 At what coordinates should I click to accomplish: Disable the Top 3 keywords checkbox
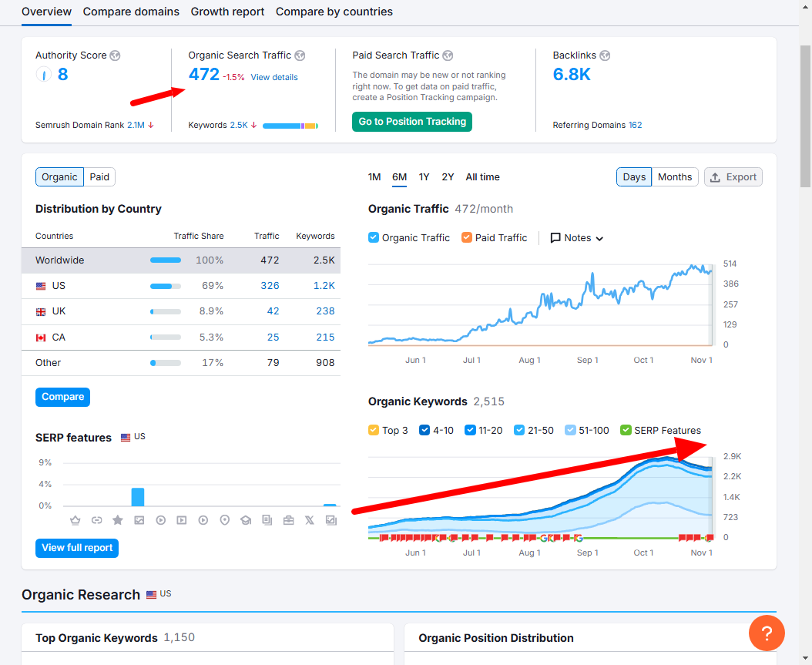click(374, 431)
